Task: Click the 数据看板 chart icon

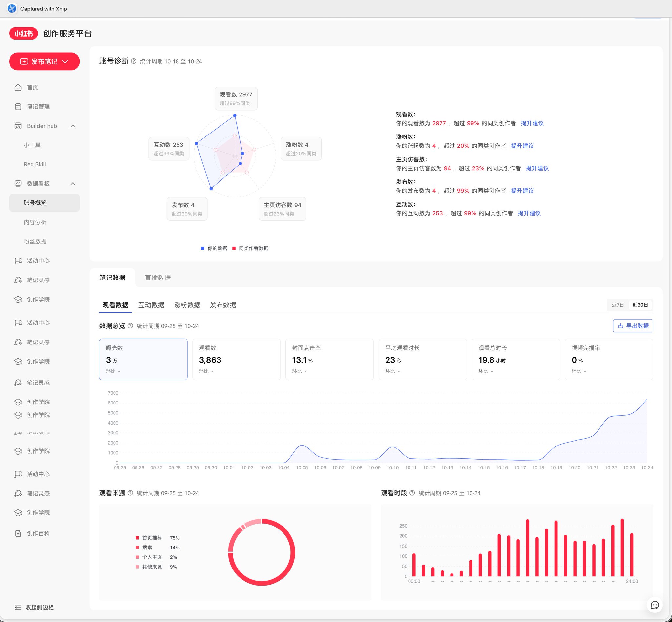Action: 18,184
